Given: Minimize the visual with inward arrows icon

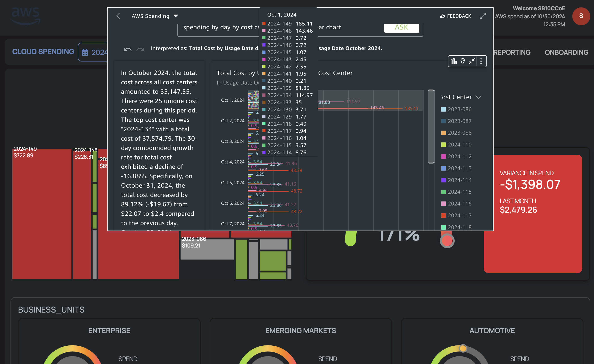Looking at the screenshot, I should click(471, 61).
